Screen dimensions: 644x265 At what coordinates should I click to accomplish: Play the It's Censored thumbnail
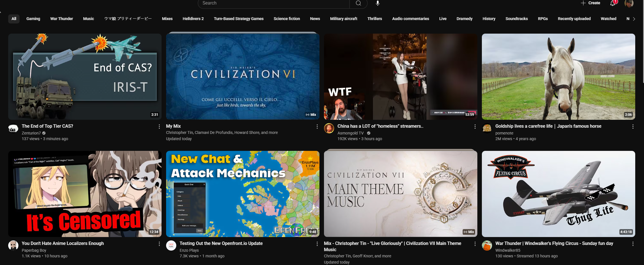pyautogui.click(x=85, y=194)
